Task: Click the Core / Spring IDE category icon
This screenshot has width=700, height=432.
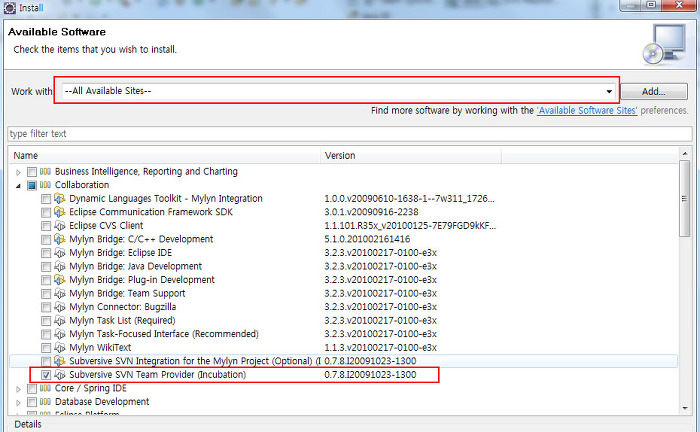Action: pos(45,388)
